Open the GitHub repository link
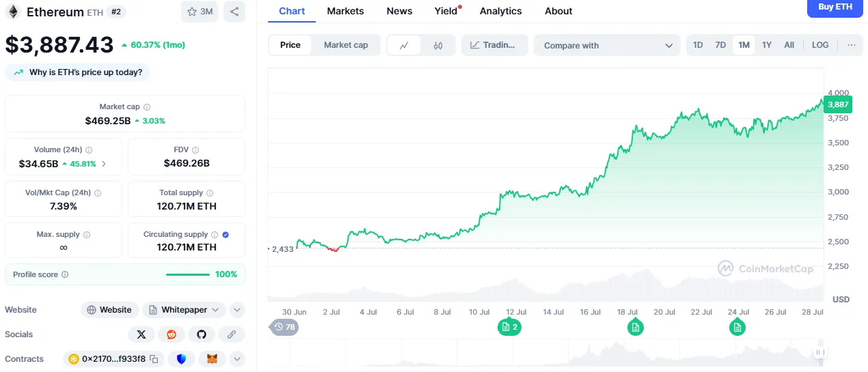The width and height of the screenshot is (868, 372). tap(202, 334)
